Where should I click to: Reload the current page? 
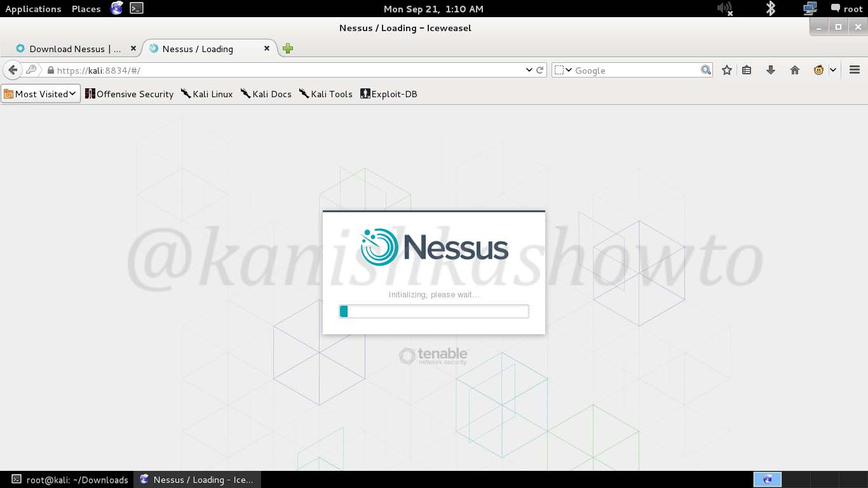540,70
